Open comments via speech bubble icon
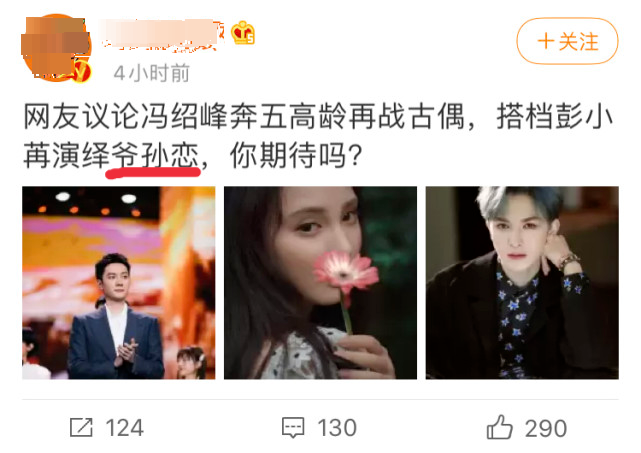The image size is (641, 453). click(x=293, y=428)
